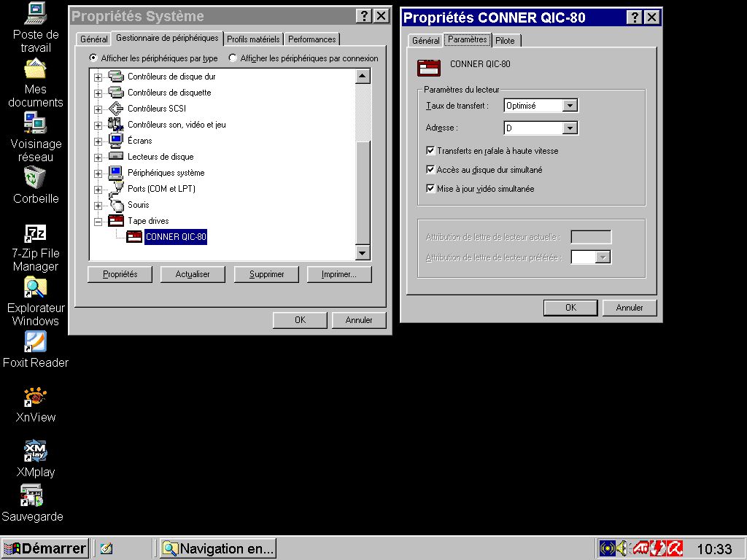Click the help ? button in Propriétés Système

pos(364,16)
